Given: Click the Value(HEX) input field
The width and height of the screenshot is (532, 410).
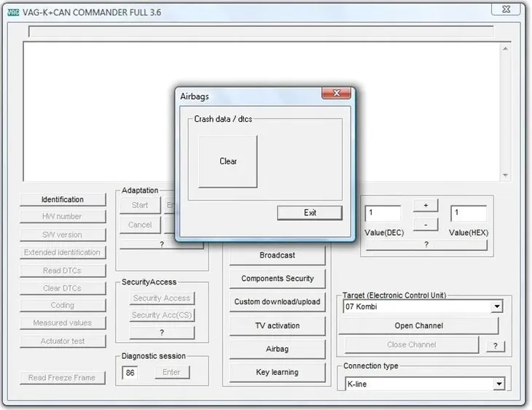Looking at the screenshot, I should tap(468, 213).
